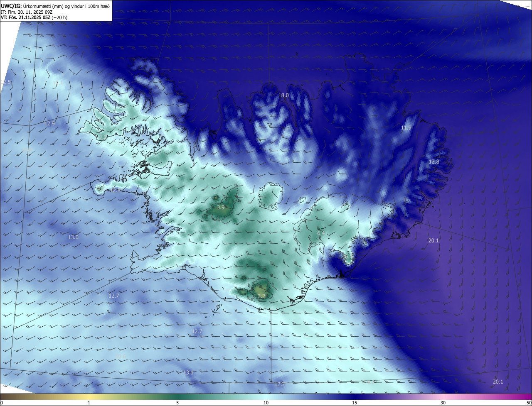Click the colorbar tick label 5

[177, 403]
